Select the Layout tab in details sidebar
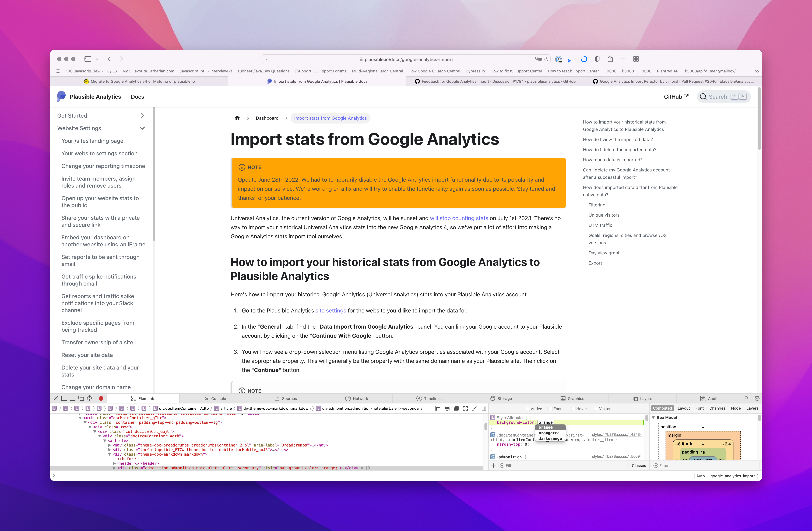The image size is (812, 531). pos(683,409)
